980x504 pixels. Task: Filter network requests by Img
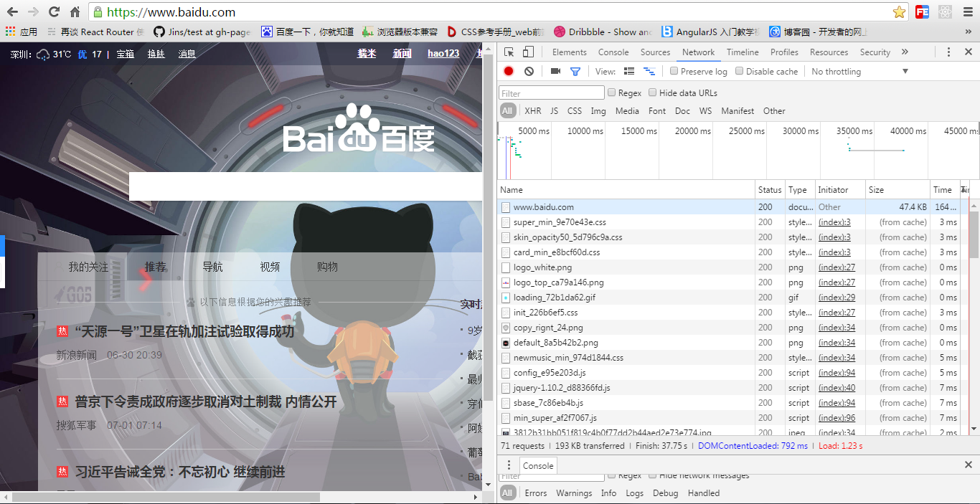tap(598, 111)
